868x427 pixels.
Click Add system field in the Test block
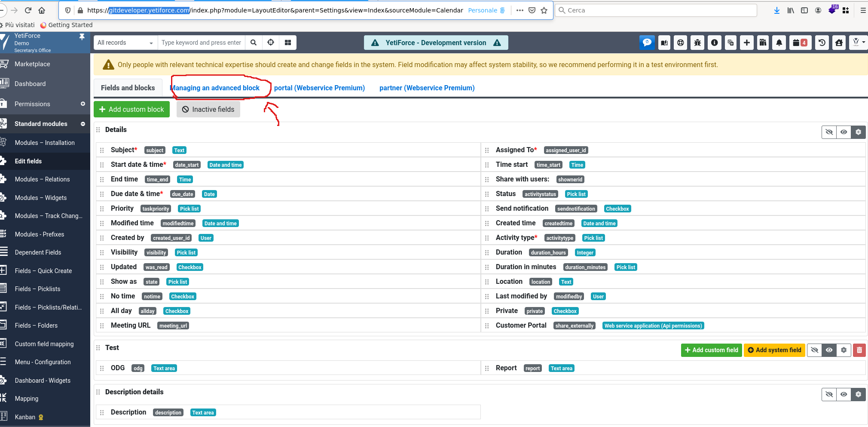(774, 350)
